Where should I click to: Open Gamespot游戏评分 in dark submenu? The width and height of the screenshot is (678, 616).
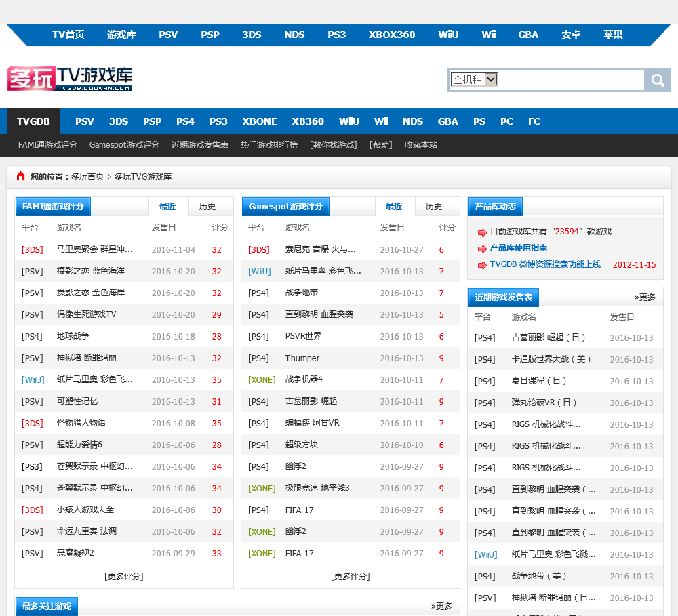click(124, 145)
